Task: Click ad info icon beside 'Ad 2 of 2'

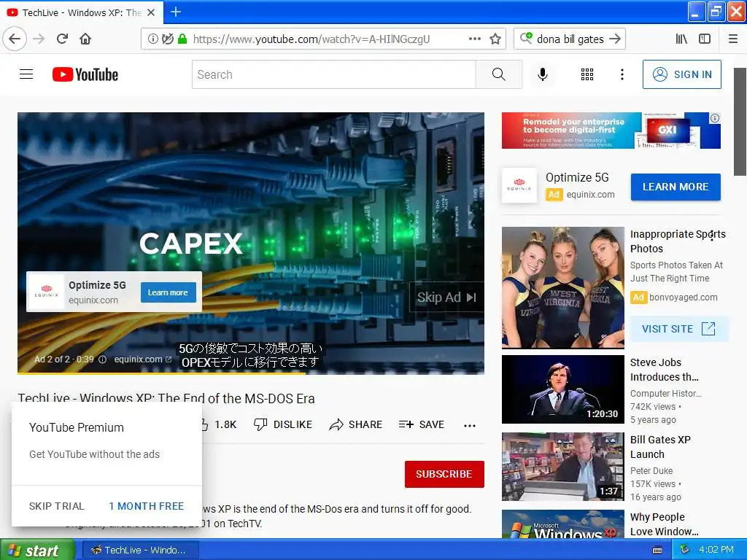Action: pyautogui.click(x=102, y=359)
